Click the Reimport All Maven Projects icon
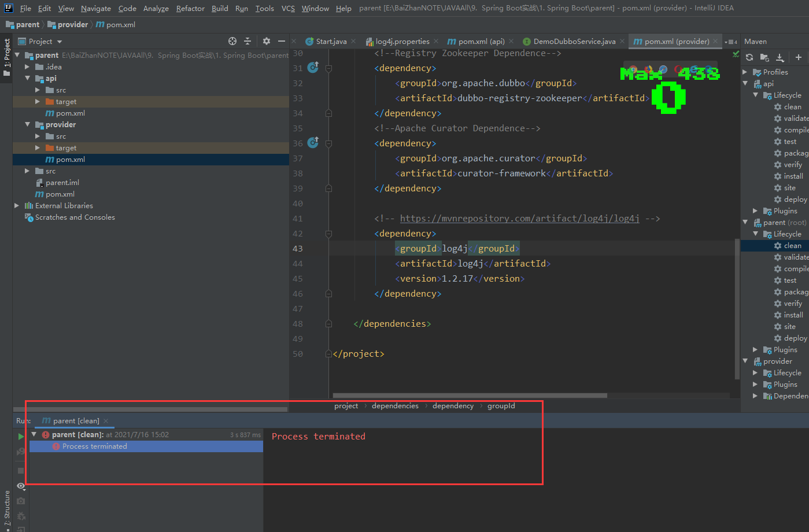Viewport: 809px width, 532px height. (x=749, y=57)
